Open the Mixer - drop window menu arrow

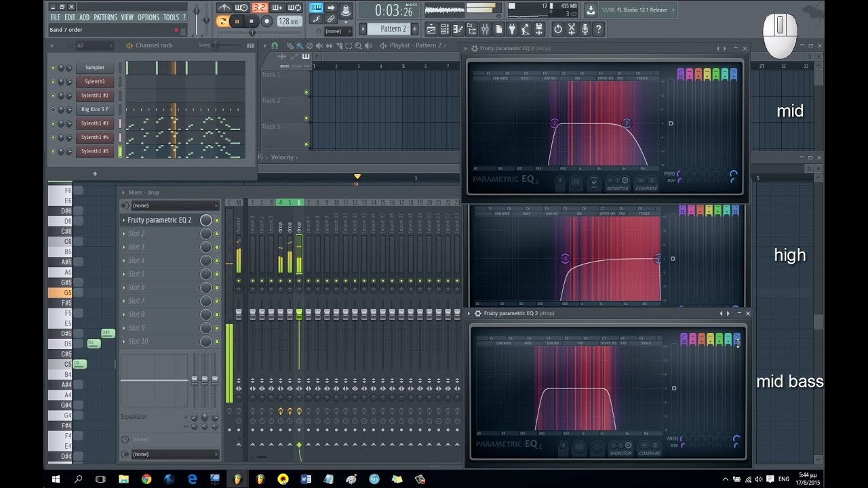(x=122, y=192)
